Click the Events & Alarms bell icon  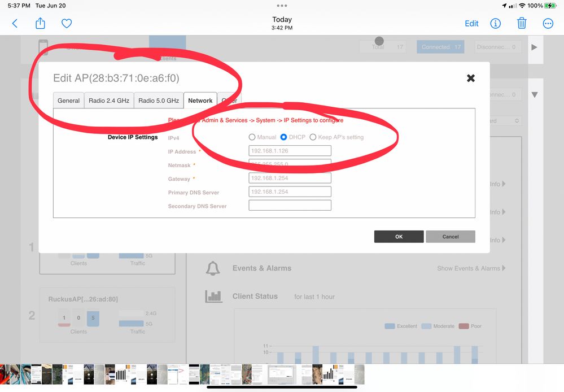(213, 268)
